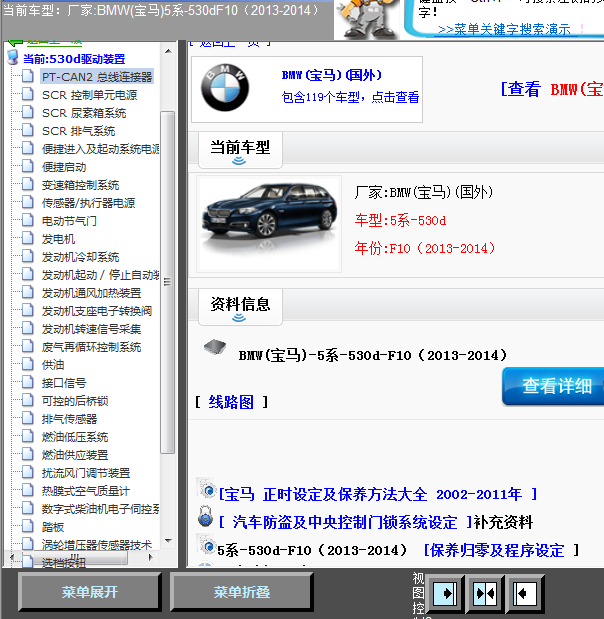Select 电动节气门 entry
This screenshot has height=619, width=604.
(x=69, y=221)
